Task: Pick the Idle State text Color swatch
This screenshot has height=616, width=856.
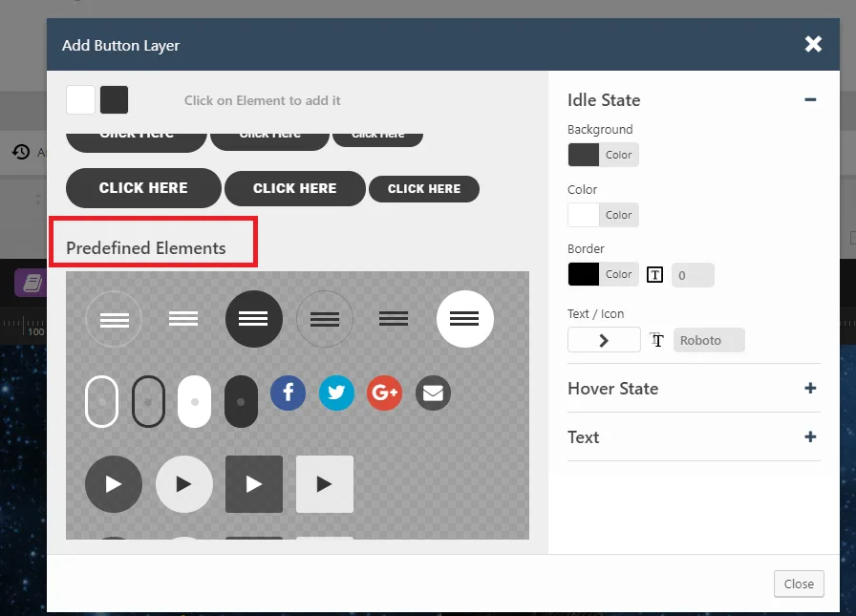Action: click(603, 215)
